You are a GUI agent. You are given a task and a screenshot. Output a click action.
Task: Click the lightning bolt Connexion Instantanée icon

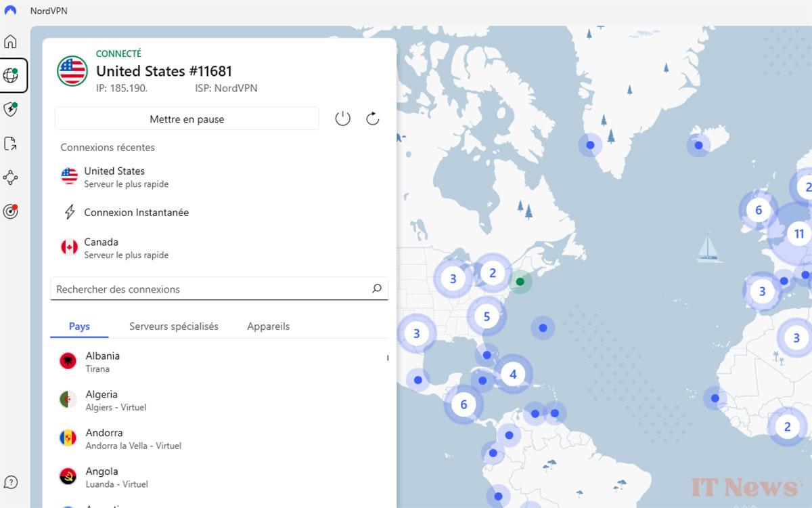point(69,212)
